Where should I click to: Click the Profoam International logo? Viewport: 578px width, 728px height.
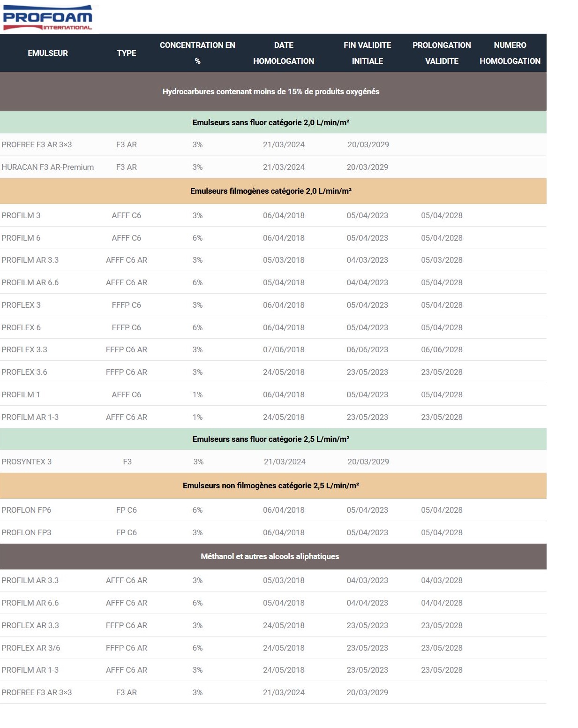[x=47, y=17]
